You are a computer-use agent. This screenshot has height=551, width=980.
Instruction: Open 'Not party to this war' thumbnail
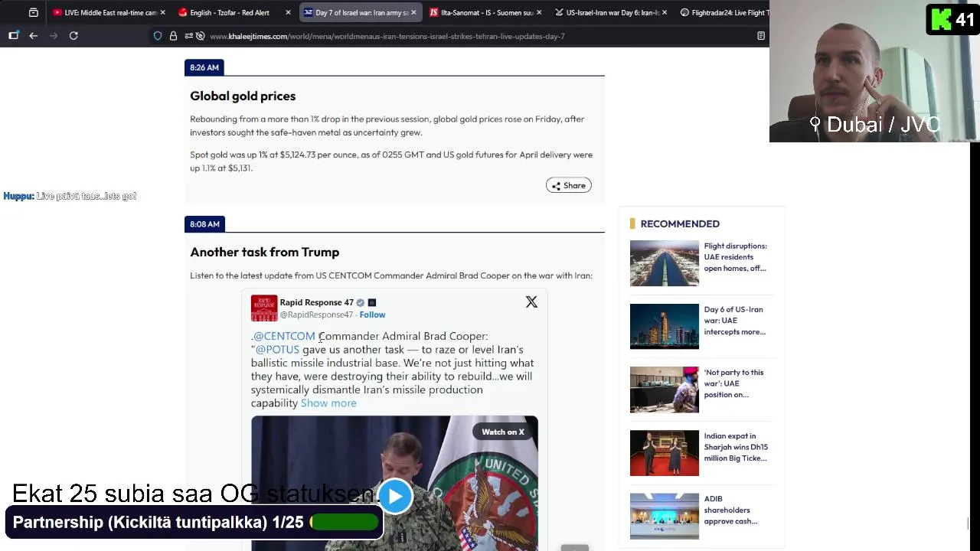[x=664, y=390]
